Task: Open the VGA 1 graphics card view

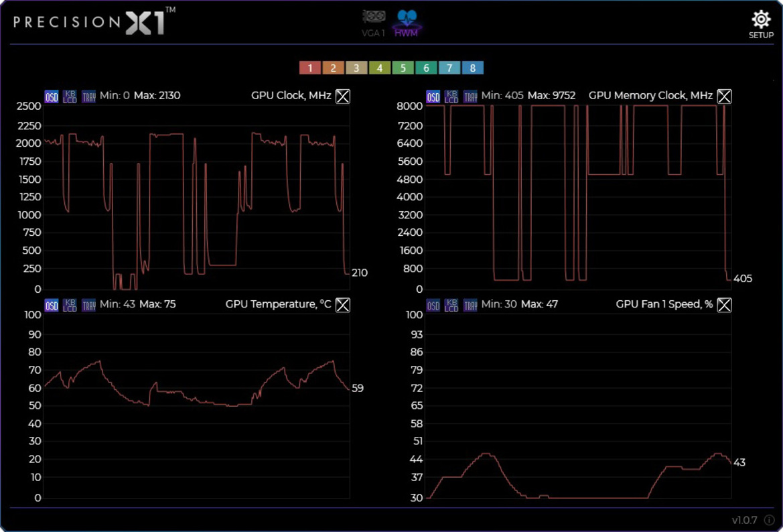Action: (374, 23)
